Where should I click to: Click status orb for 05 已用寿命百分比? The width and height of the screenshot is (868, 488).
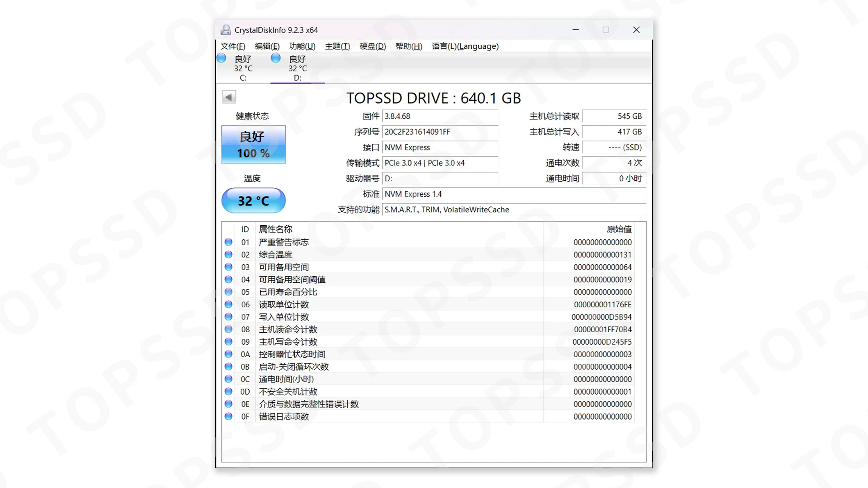point(228,292)
